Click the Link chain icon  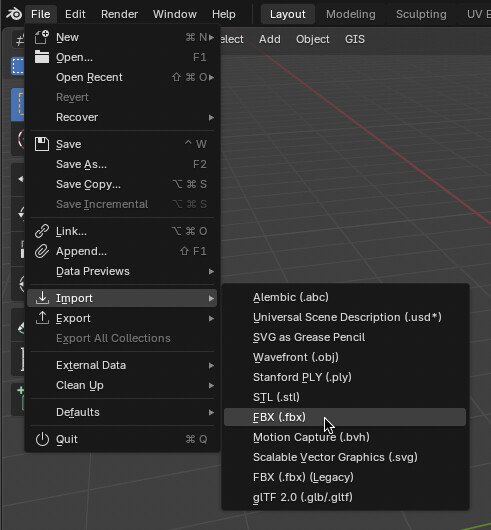(x=42, y=231)
